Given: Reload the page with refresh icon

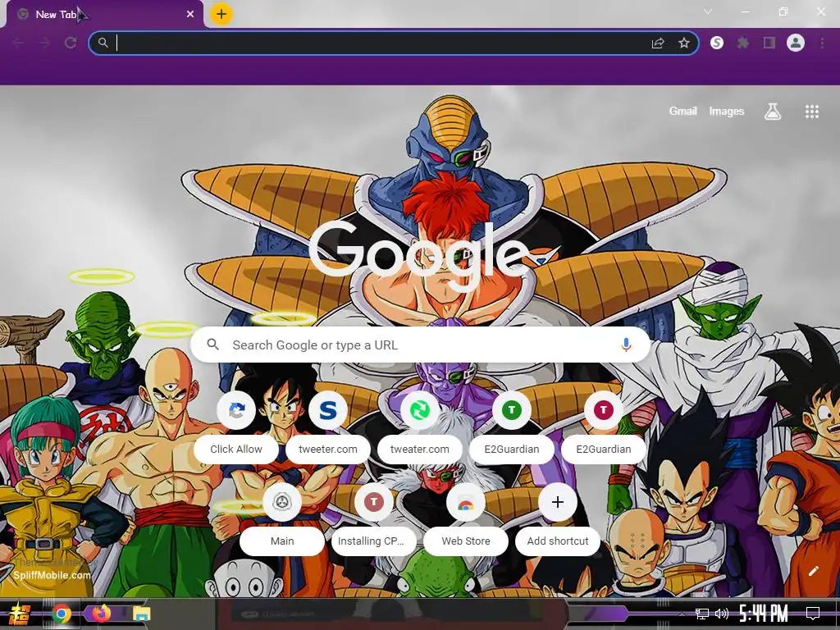Looking at the screenshot, I should [71, 43].
